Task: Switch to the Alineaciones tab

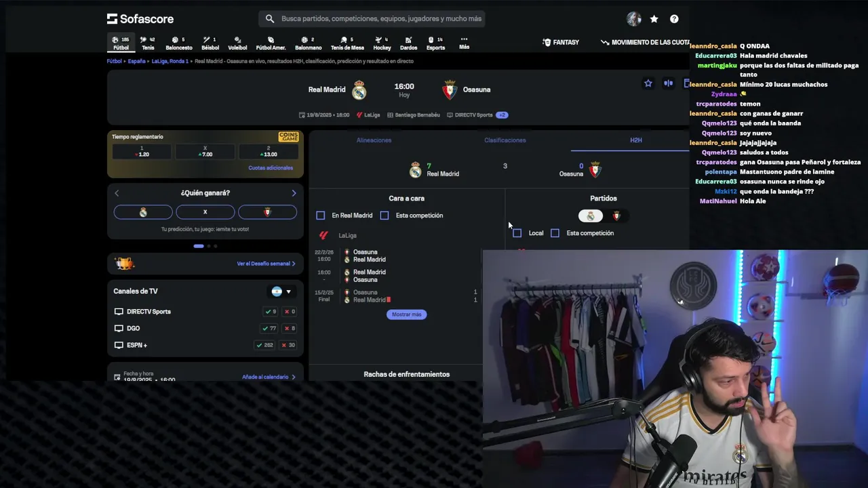Action: [374, 140]
